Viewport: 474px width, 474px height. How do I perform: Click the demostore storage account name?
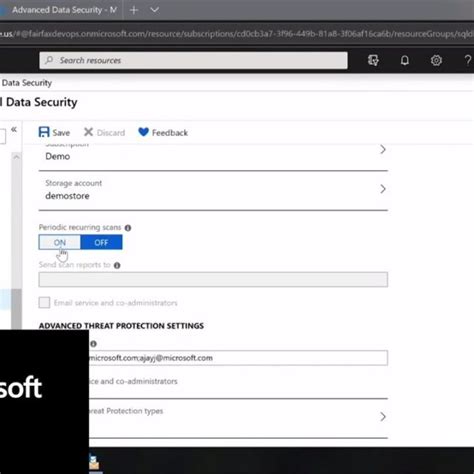tap(67, 196)
